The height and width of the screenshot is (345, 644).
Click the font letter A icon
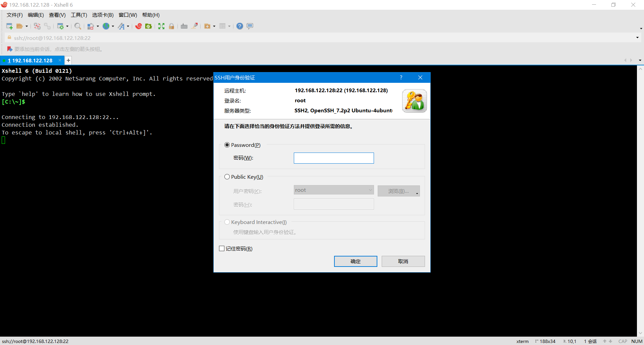(x=121, y=26)
